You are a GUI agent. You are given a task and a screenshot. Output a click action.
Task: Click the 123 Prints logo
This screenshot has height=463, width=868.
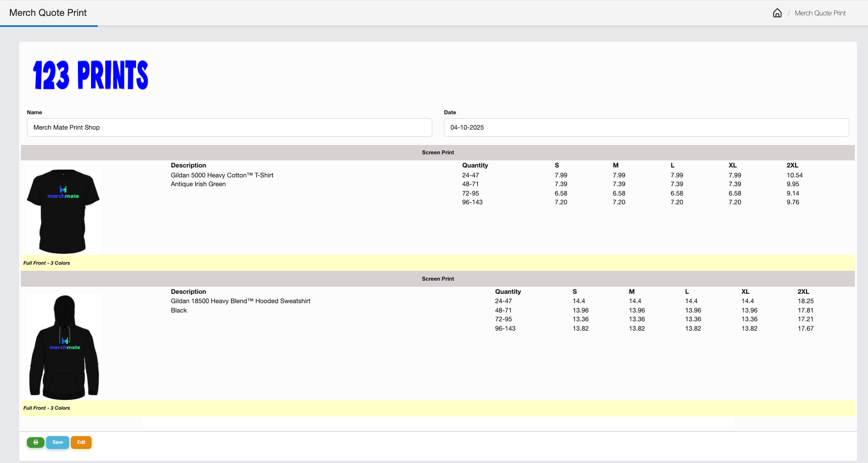point(91,75)
